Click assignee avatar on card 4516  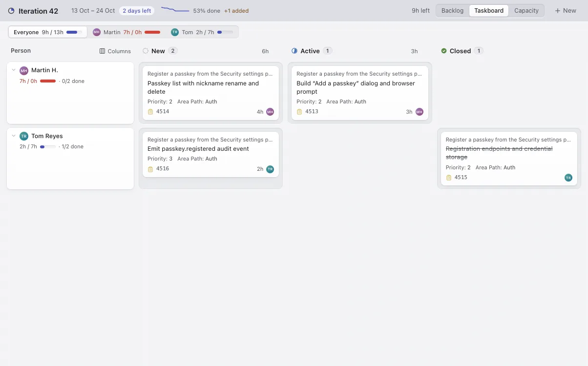[270, 169]
